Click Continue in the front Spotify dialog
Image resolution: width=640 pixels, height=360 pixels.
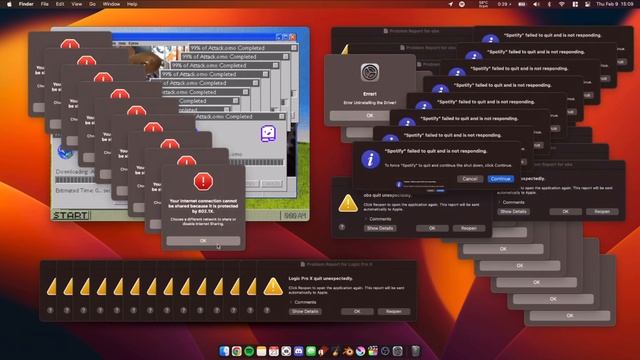(x=500, y=179)
